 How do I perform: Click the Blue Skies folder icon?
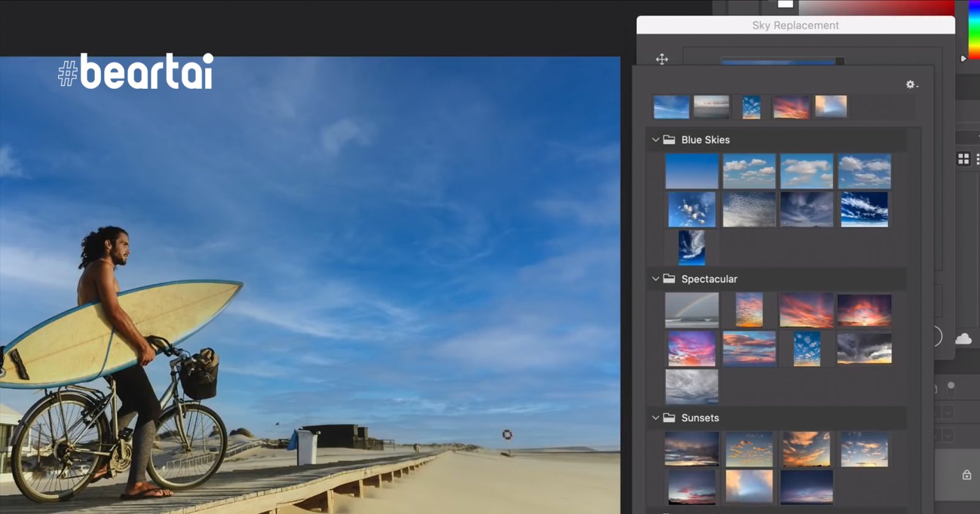tap(669, 140)
